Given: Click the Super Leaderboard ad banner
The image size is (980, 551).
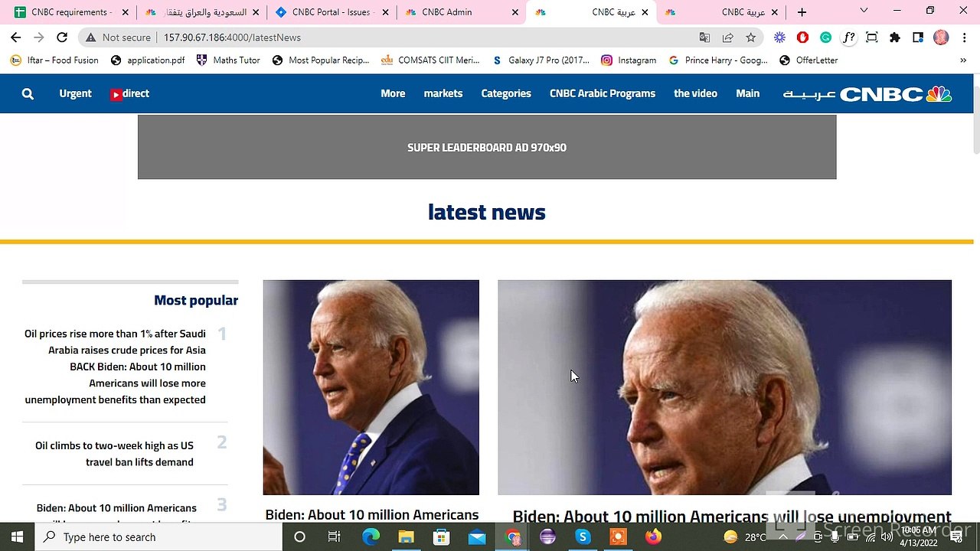Looking at the screenshot, I should 487,147.
